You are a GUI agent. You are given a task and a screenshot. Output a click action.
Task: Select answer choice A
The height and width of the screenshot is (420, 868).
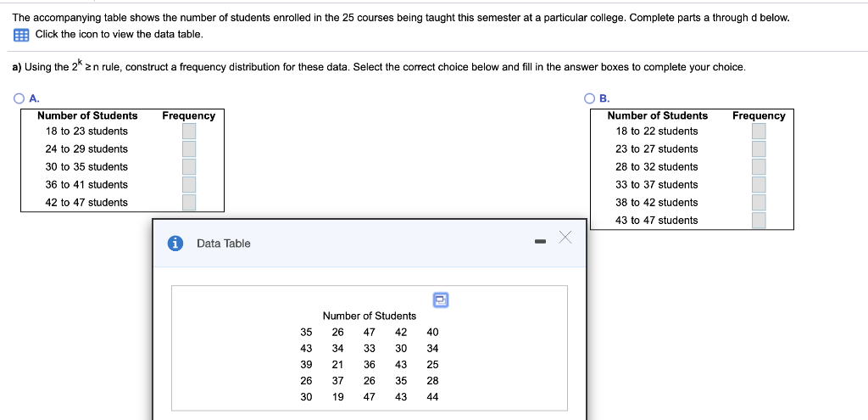[x=19, y=98]
